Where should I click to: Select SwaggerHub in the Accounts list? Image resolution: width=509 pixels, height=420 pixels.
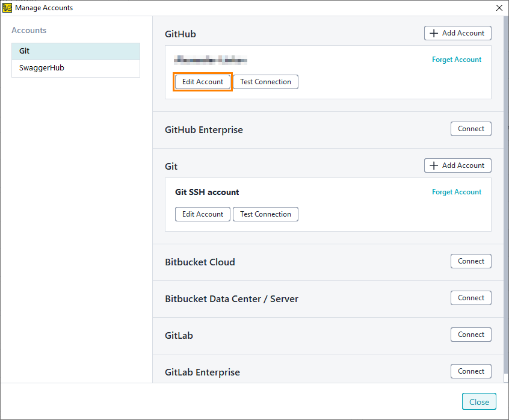click(x=76, y=68)
